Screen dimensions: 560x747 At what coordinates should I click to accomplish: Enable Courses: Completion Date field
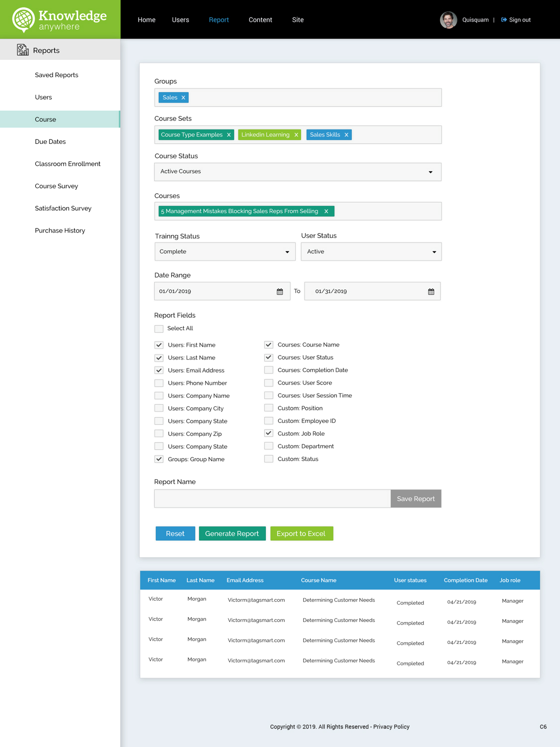(x=269, y=370)
